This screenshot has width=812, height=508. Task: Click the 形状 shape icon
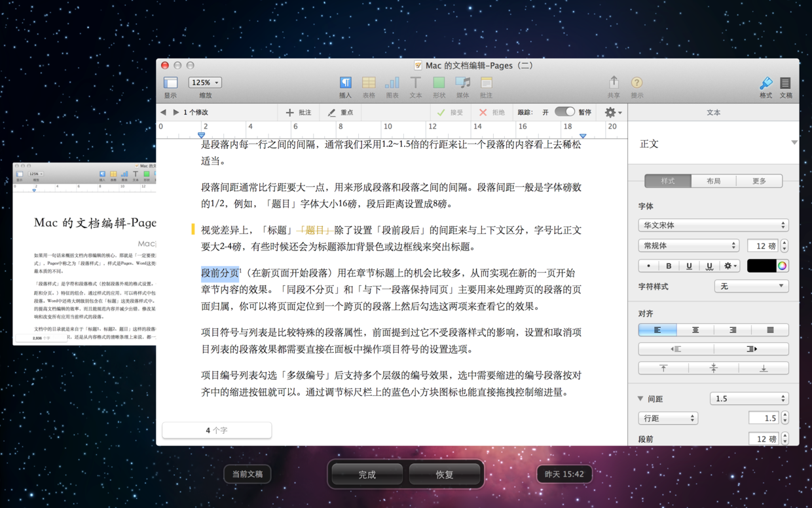point(439,83)
